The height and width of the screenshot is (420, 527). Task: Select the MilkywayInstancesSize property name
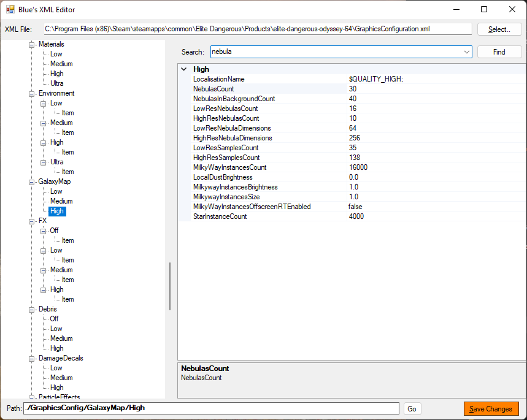226,197
